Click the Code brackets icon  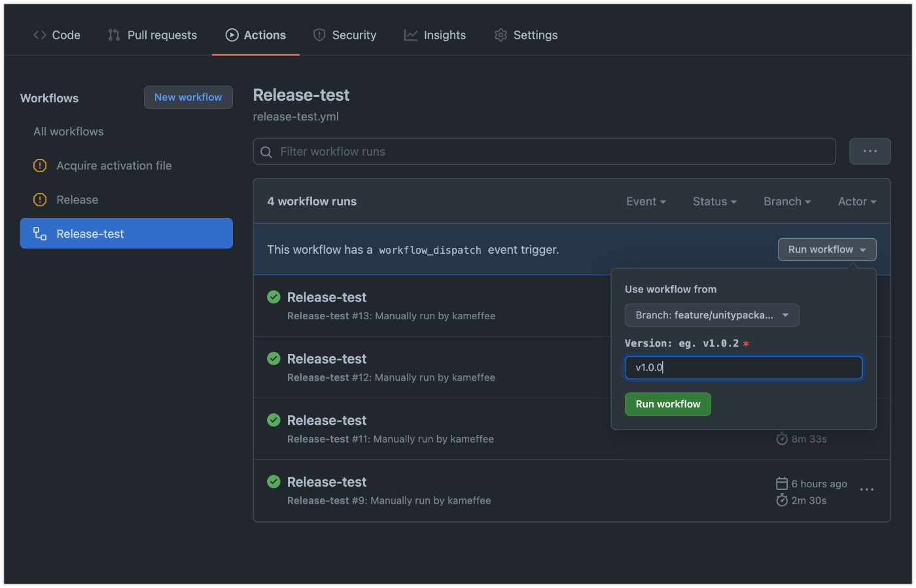point(40,35)
